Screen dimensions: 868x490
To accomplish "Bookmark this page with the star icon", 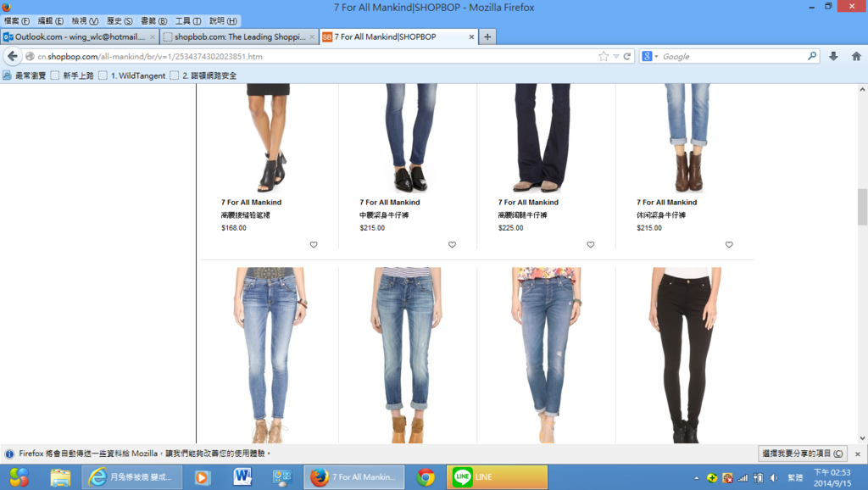I will [x=604, y=56].
